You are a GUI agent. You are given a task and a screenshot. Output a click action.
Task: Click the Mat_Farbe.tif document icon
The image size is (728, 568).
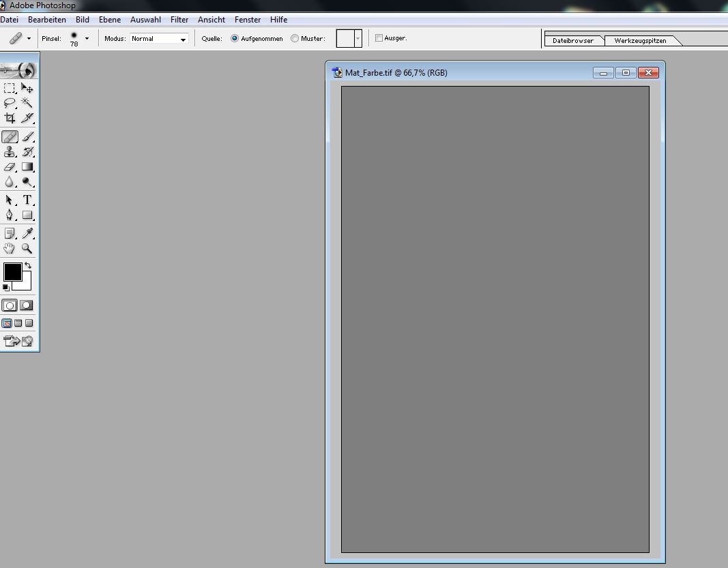pos(337,73)
